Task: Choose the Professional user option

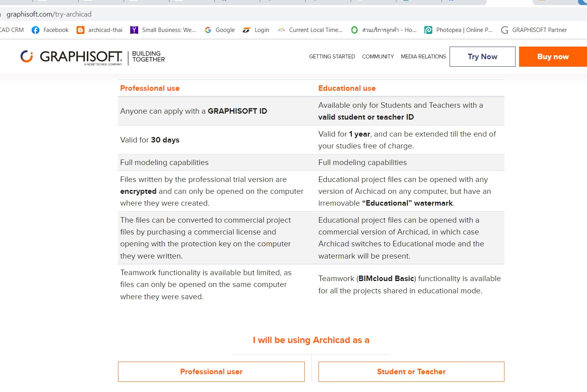Action: click(211, 371)
